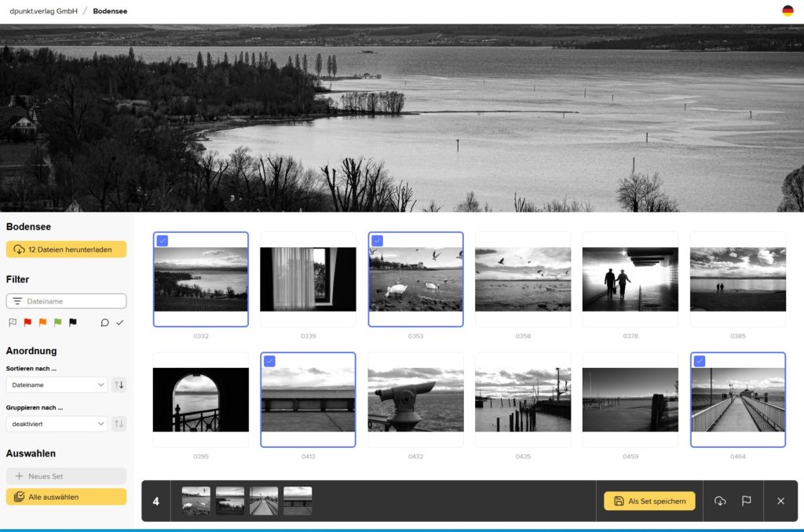Uncheck the selection checkbox on image 0332

click(x=162, y=241)
